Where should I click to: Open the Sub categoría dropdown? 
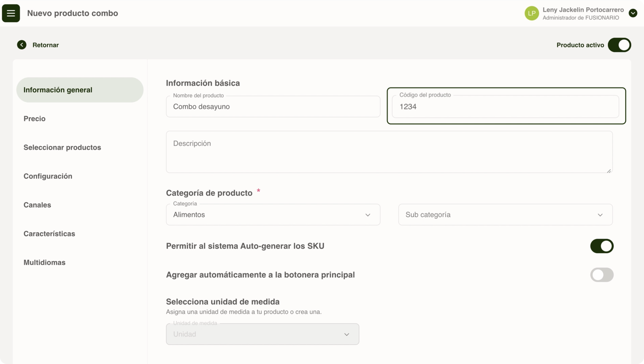pyautogui.click(x=505, y=215)
